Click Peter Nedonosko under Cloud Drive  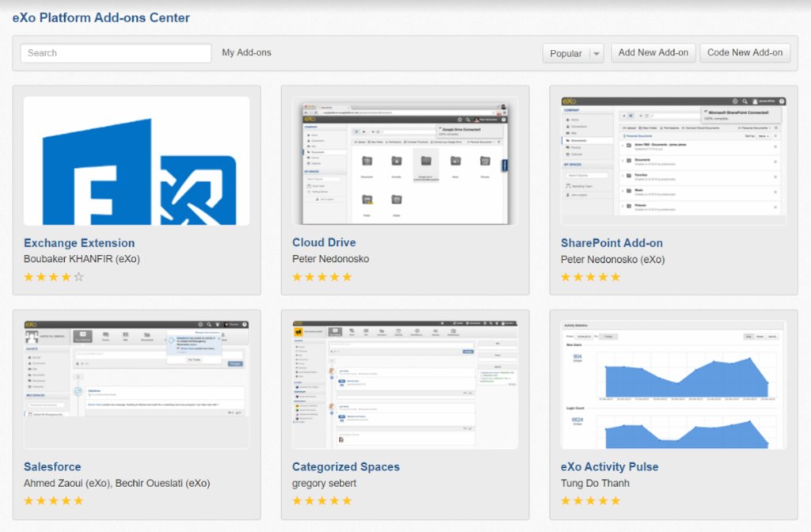point(330,259)
